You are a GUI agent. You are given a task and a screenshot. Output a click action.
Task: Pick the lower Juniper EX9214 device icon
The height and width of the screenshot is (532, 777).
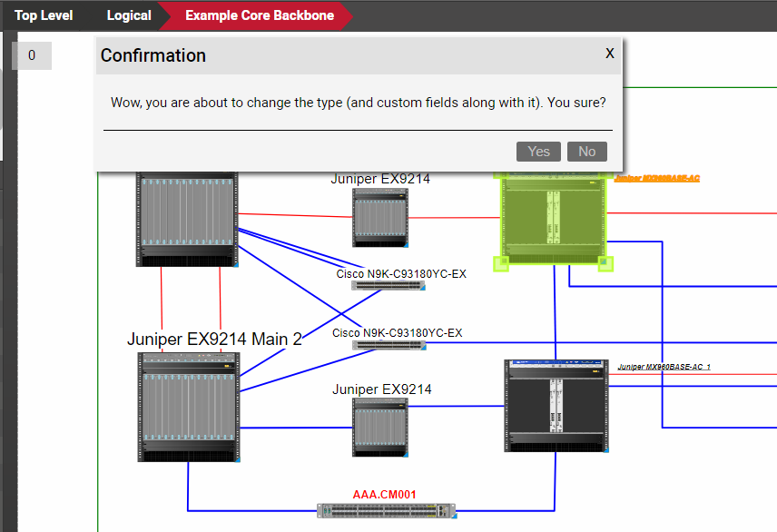380,427
